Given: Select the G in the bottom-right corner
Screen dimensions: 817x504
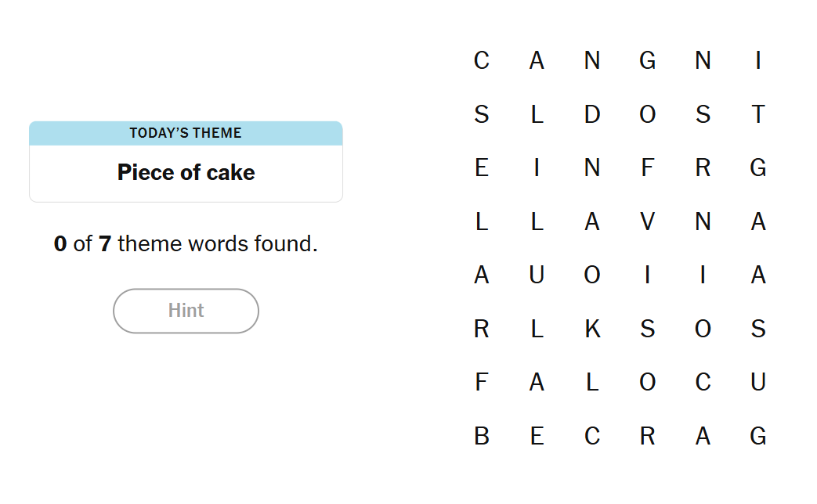Looking at the screenshot, I should (x=757, y=436).
